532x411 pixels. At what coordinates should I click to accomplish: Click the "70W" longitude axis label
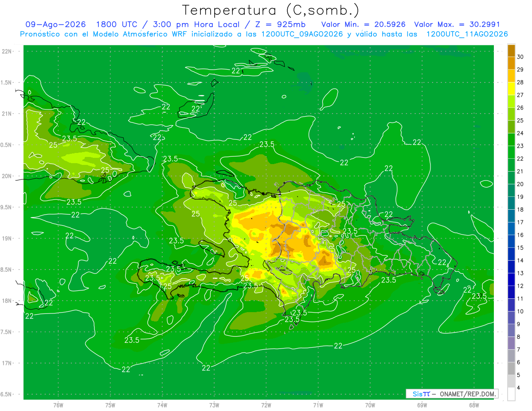tap(370, 405)
